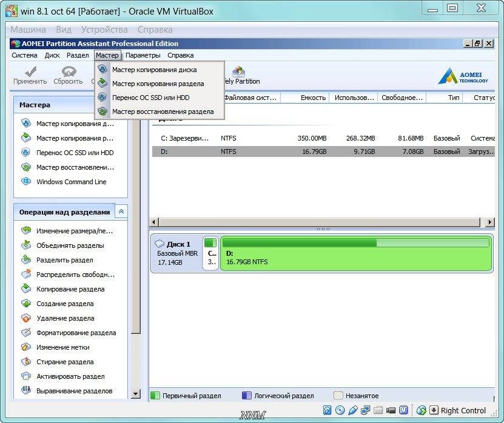Image resolution: width=504 pixels, height=423 pixels.
Task: Collapse the Операции над разделами panel
Action: point(121,211)
